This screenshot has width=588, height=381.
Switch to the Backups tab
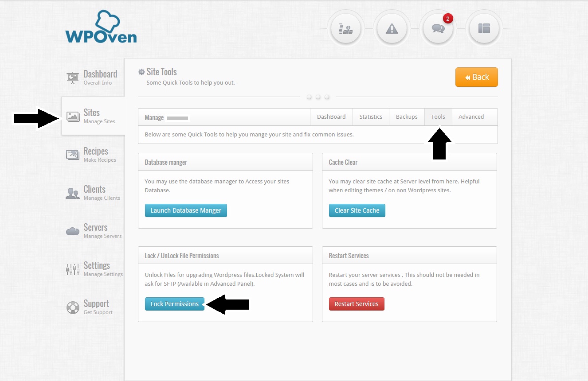(x=407, y=117)
